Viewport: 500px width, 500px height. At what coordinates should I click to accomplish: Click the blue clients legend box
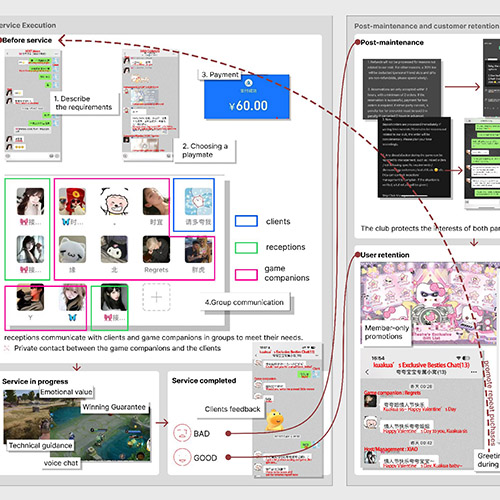pos(246,221)
